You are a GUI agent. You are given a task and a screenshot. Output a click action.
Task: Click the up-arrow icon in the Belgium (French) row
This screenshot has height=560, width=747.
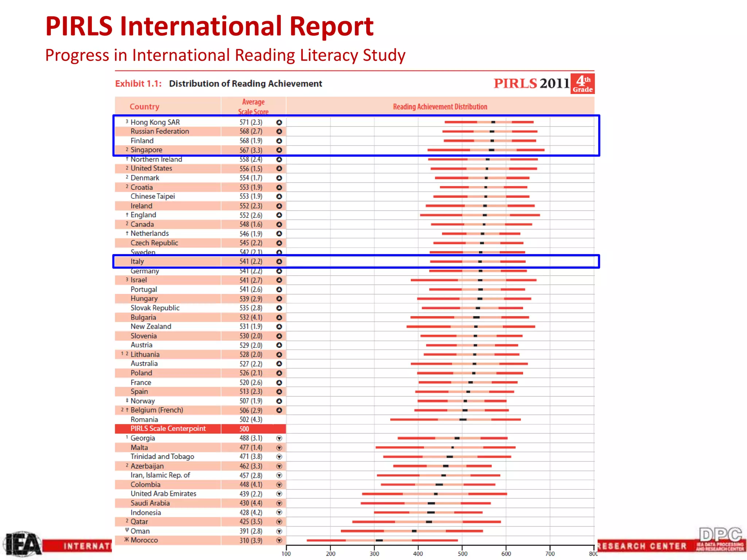click(x=279, y=410)
